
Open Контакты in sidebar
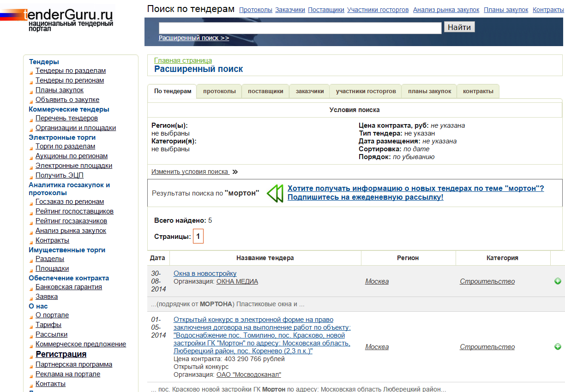click(x=50, y=384)
